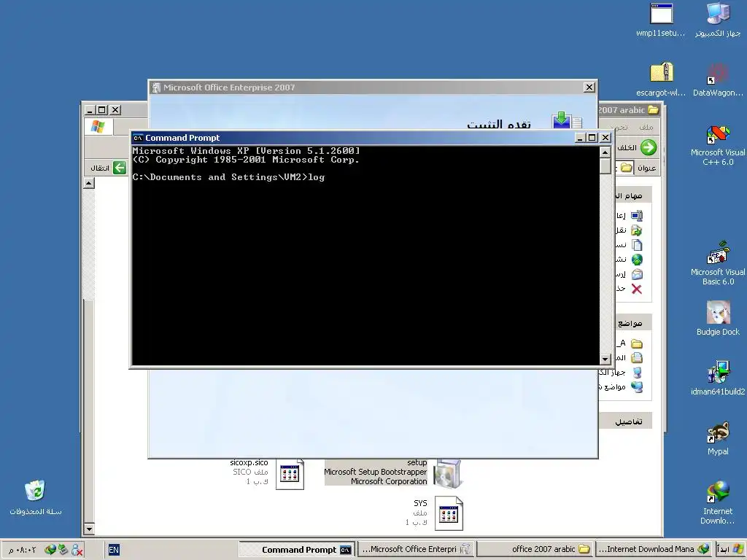747x560 pixels.
Task: Click green Go (انتقال) arrow in Explorer
Action: tap(119, 168)
